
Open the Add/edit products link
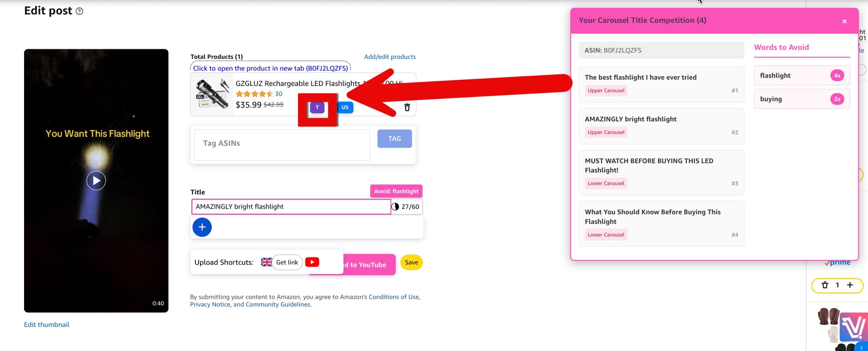tap(390, 57)
